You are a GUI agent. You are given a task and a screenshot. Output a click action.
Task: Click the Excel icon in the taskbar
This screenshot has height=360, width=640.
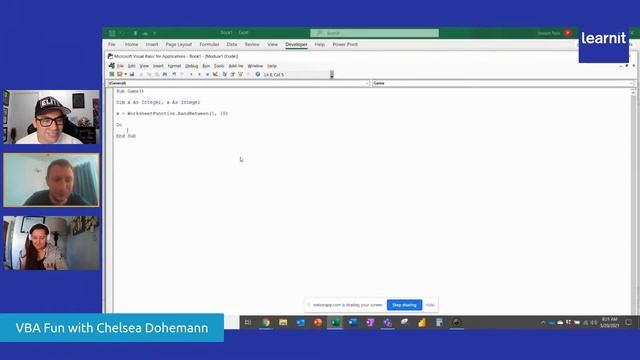click(335, 322)
